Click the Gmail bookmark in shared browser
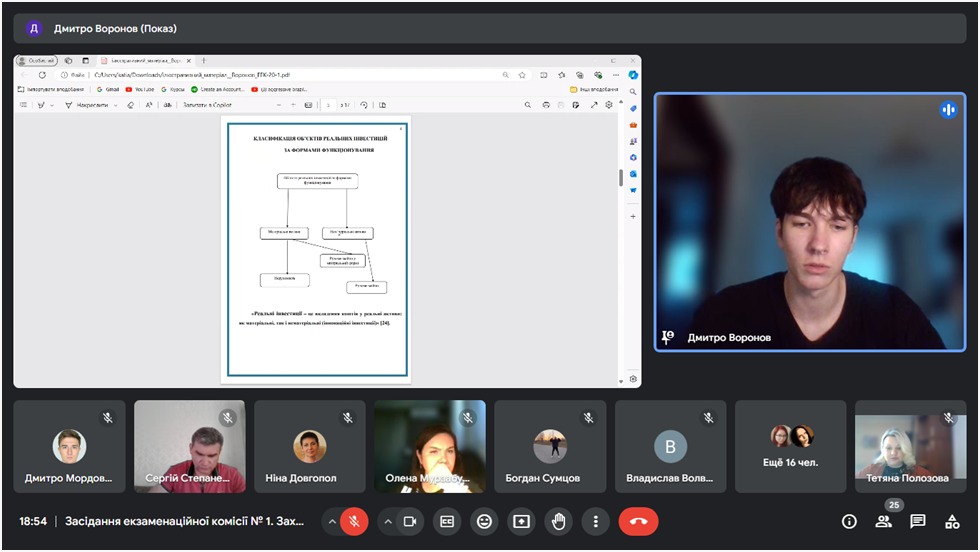 point(107,89)
